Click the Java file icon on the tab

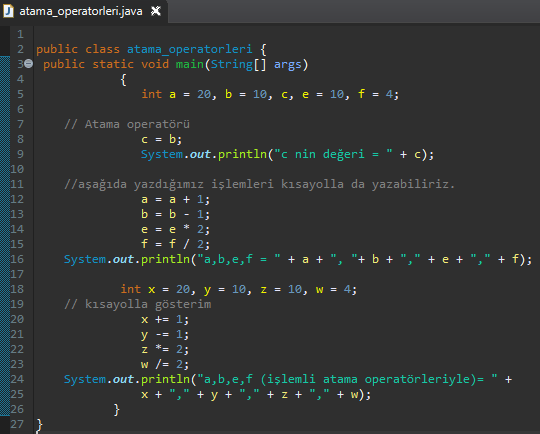(8, 11)
